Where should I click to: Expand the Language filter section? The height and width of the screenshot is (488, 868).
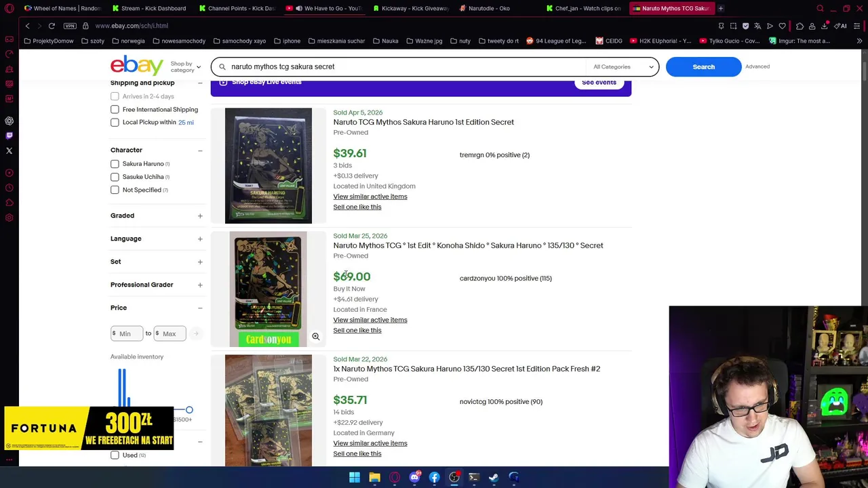(200, 239)
